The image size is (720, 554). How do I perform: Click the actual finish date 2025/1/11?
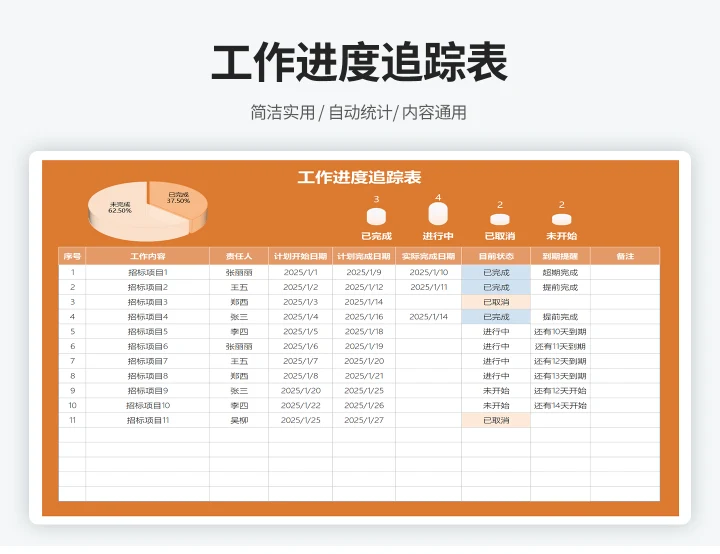(x=428, y=287)
